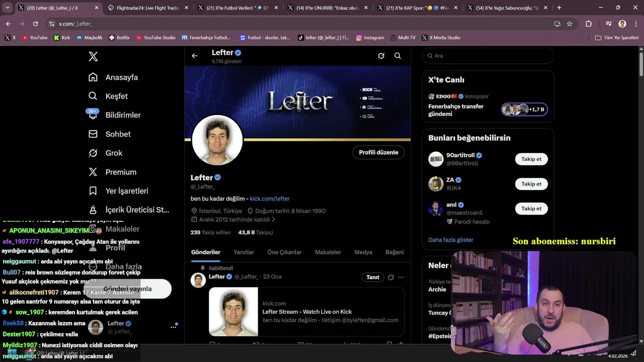Expand Aralık 2012 join date chevron
The image size is (644, 362).
pos(274,220)
